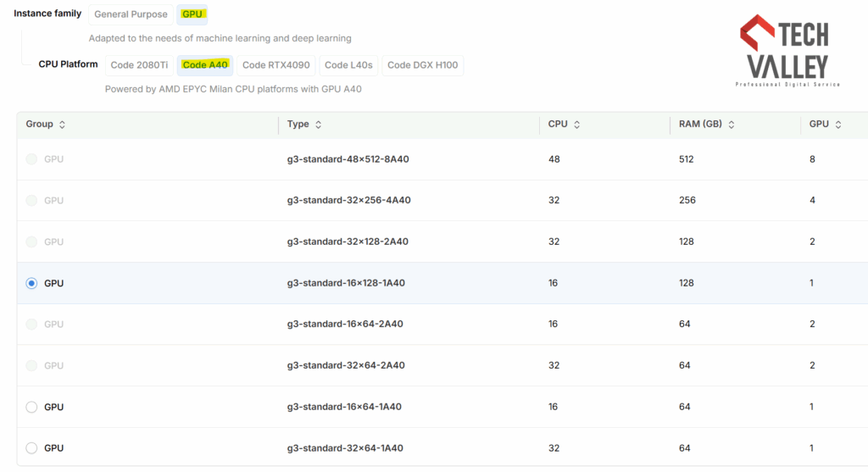Image resolution: width=868 pixels, height=472 pixels.
Task: Click RAM value 256 in 4A40 row
Action: click(687, 200)
